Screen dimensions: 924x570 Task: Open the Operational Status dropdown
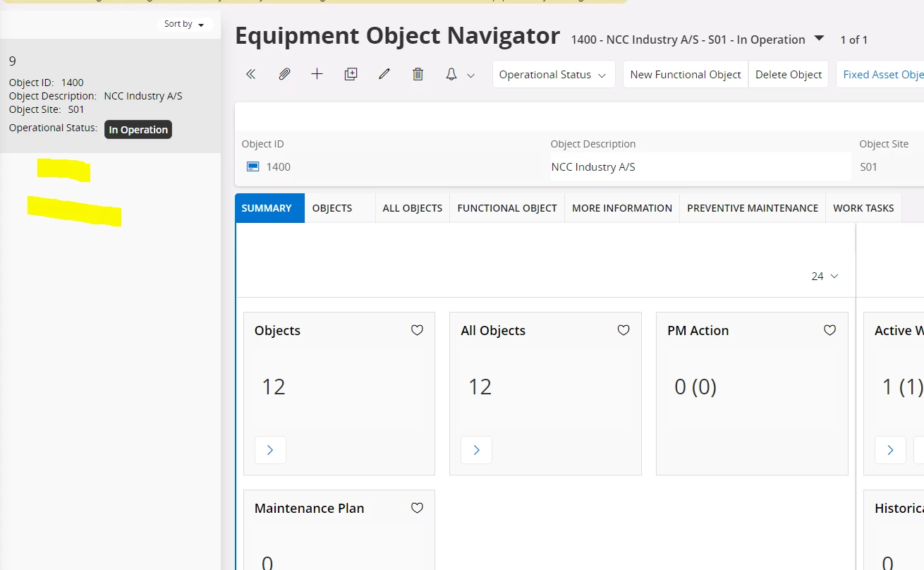554,74
